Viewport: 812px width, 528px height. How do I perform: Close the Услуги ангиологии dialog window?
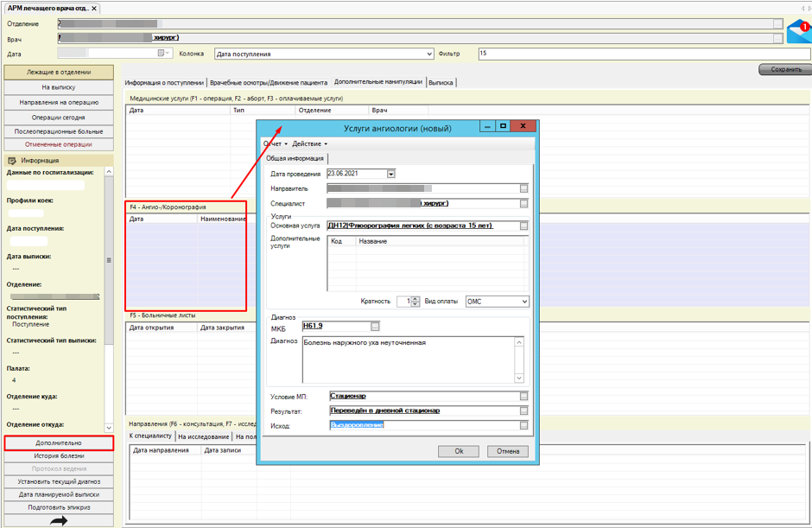tap(523, 126)
